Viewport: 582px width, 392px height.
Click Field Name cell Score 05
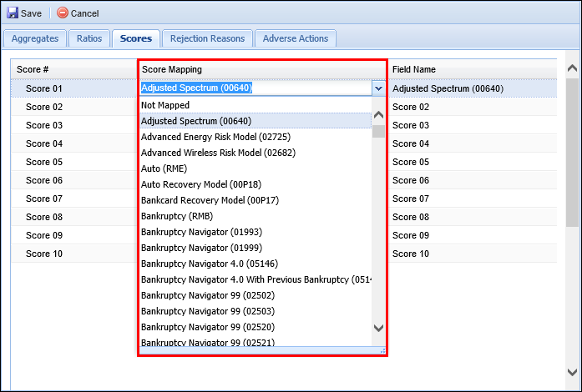click(472, 162)
